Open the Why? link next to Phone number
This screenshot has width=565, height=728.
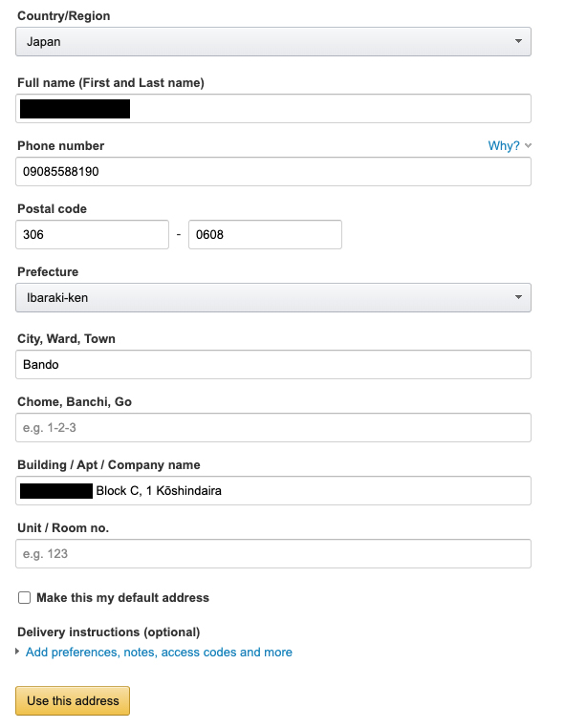(504, 146)
